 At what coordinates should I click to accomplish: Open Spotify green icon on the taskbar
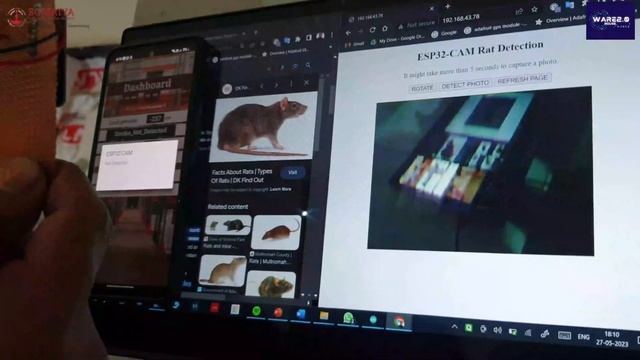256,311
